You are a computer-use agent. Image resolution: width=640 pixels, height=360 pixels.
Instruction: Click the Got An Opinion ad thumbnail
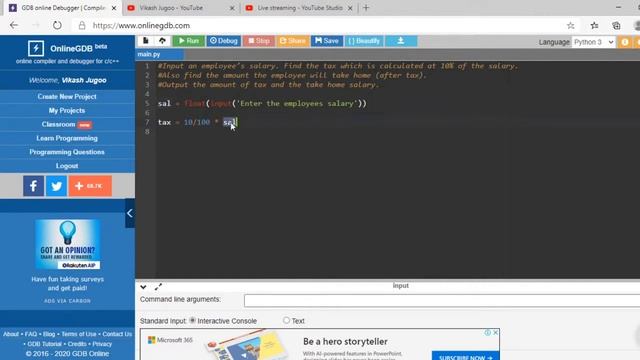[67, 244]
